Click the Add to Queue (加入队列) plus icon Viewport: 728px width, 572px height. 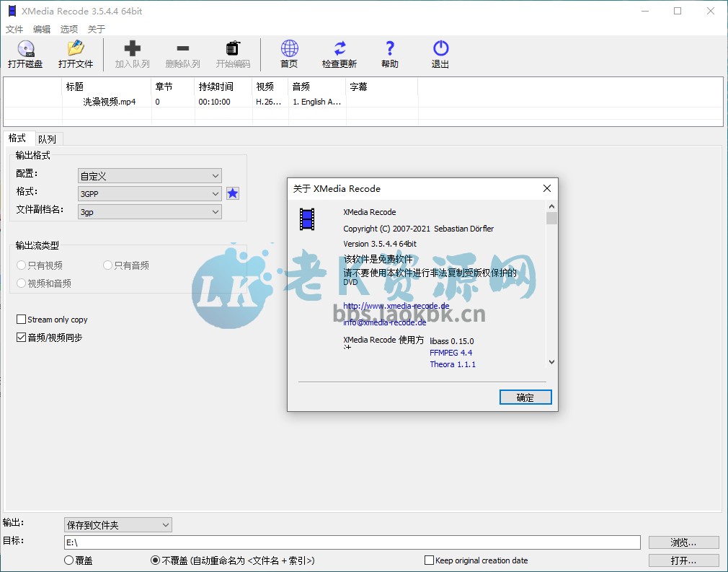(x=133, y=48)
